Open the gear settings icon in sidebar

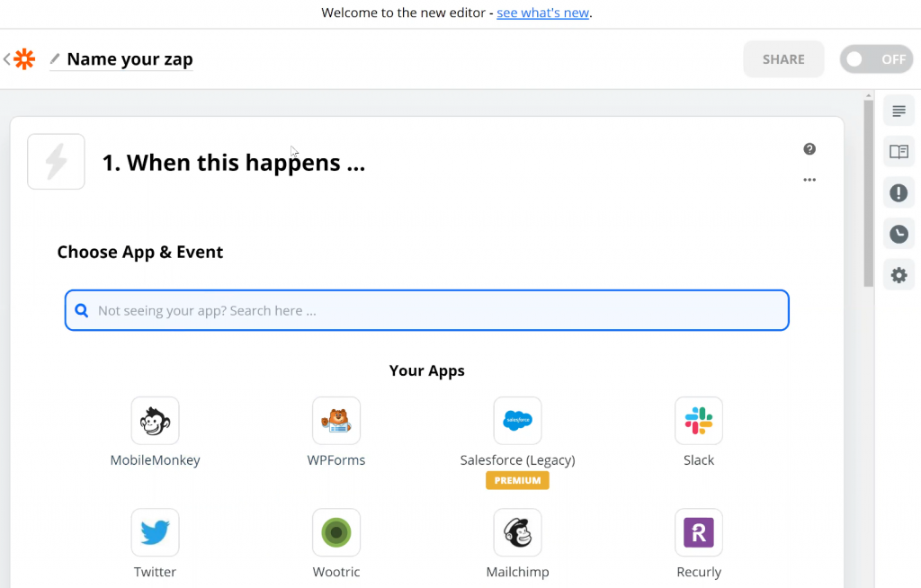click(x=899, y=275)
